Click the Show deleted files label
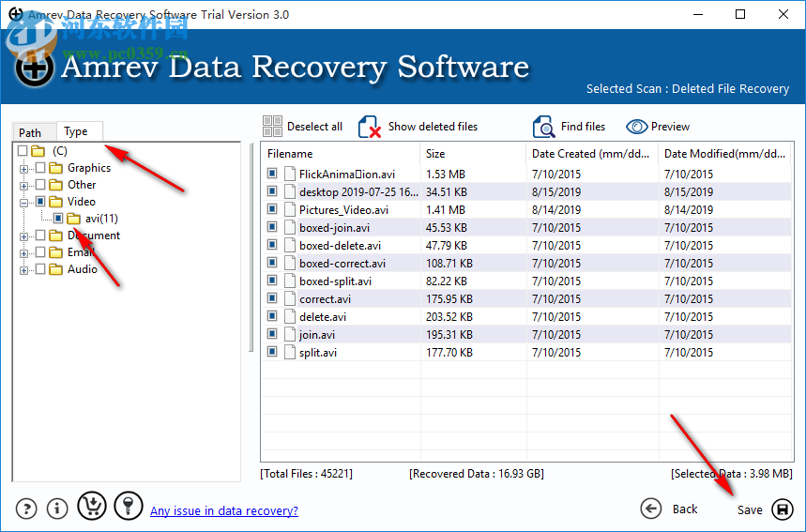 pyautogui.click(x=433, y=127)
